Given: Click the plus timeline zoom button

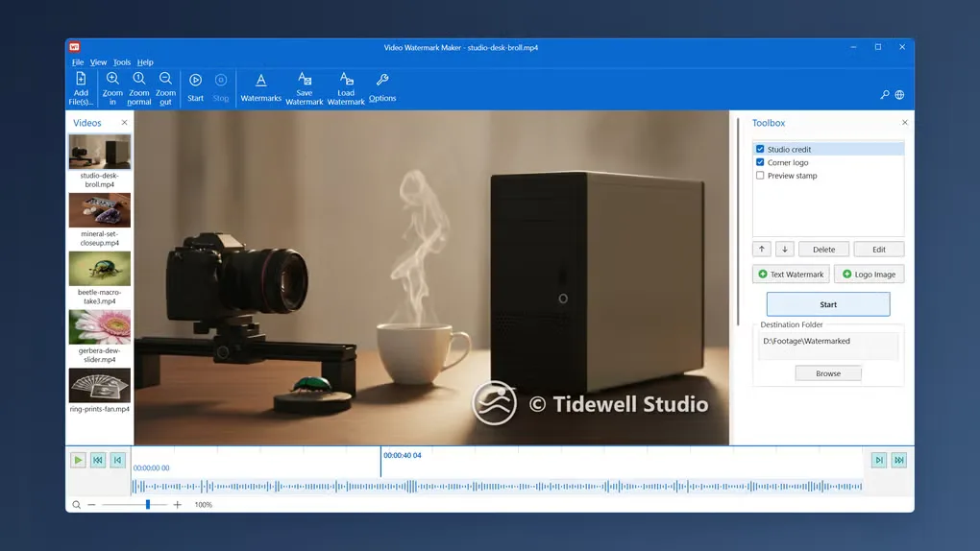Looking at the screenshot, I should tap(178, 505).
